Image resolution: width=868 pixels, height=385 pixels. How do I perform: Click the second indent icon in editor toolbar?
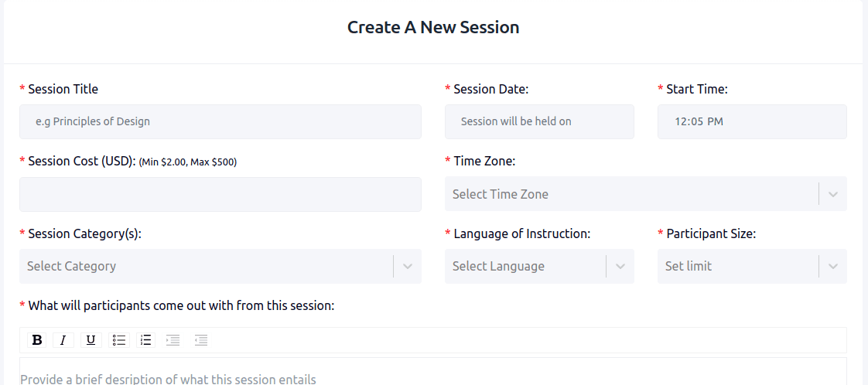tap(201, 340)
